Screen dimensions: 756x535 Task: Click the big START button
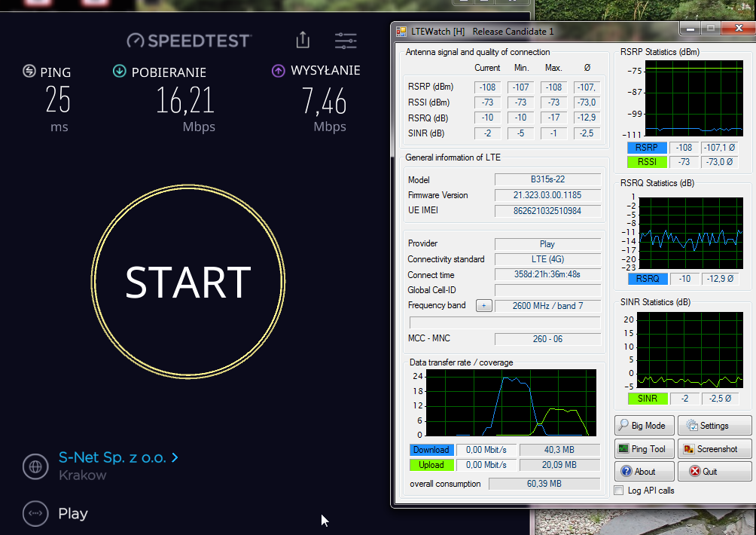click(x=188, y=281)
